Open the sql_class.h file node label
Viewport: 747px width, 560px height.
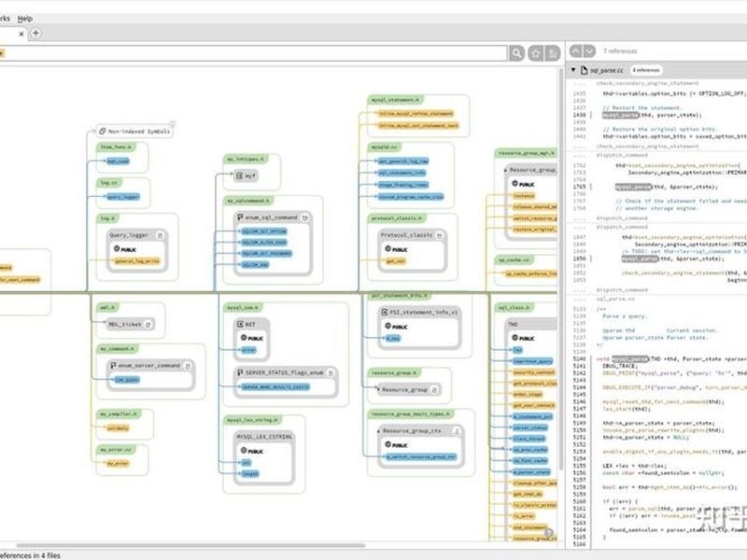click(514, 308)
